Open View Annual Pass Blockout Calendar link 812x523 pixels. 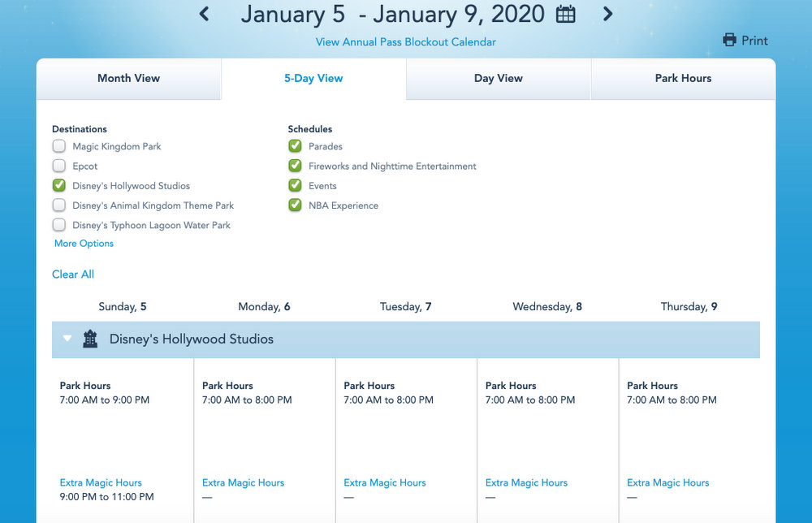[x=405, y=42]
